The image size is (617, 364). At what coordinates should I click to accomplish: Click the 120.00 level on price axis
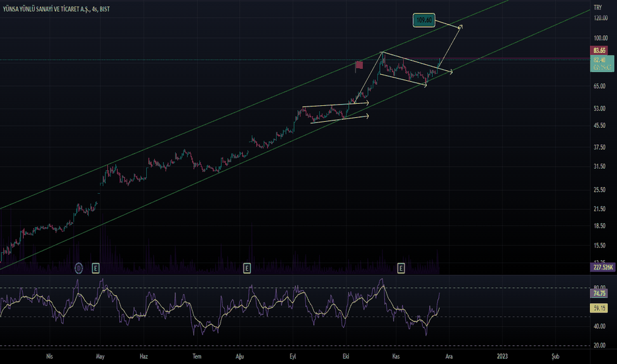pyautogui.click(x=600, y=19)
